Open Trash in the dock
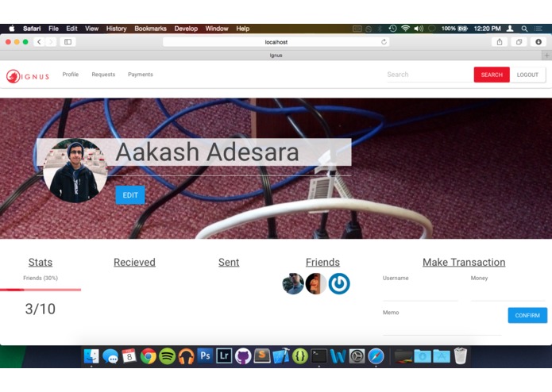 tap(461, 355)
